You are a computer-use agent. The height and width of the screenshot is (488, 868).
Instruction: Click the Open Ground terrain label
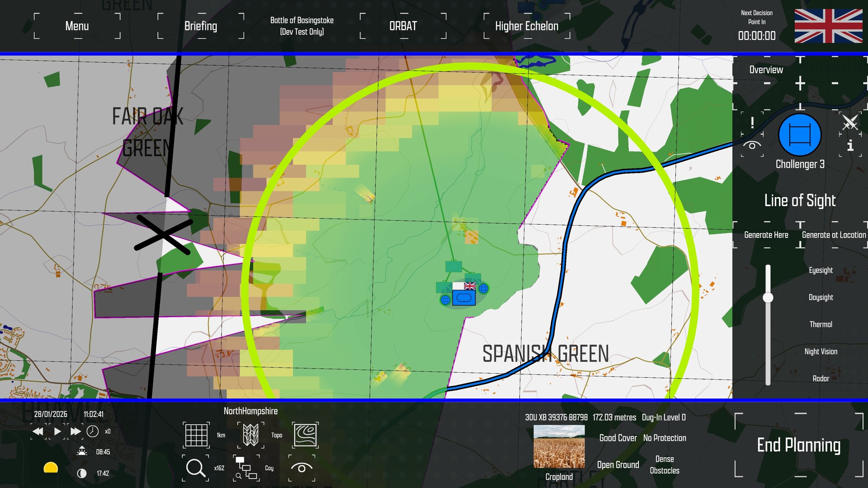pyautogui.click(x=618, y=465)
